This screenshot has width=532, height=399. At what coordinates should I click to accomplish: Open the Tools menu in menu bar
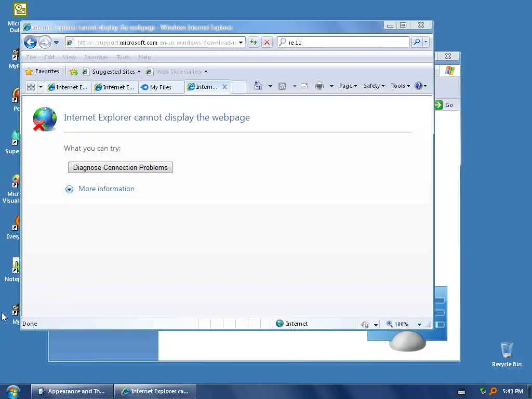coord(123,57)
